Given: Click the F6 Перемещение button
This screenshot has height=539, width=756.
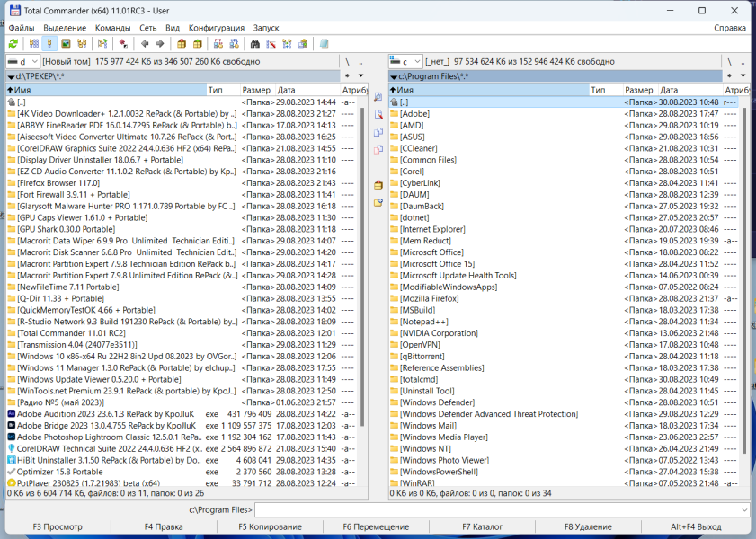Looking at the screenshot, I should pyautogui.click(x=376, y=527).
